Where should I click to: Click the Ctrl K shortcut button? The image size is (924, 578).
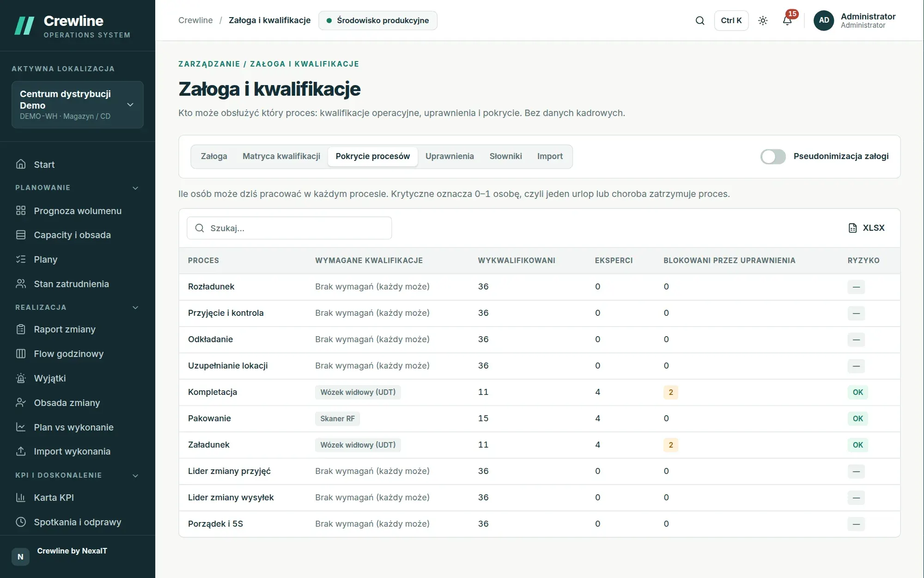(731, 20)
